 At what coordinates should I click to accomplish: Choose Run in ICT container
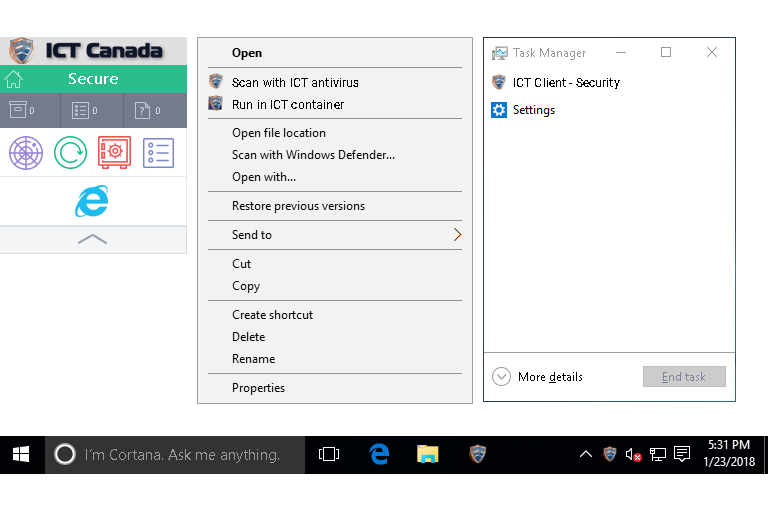(x=288, y=105)
